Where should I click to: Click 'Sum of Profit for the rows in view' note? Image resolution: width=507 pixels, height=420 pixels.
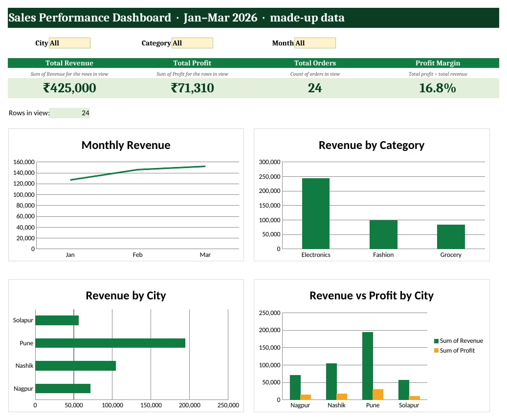pos(192,74)
